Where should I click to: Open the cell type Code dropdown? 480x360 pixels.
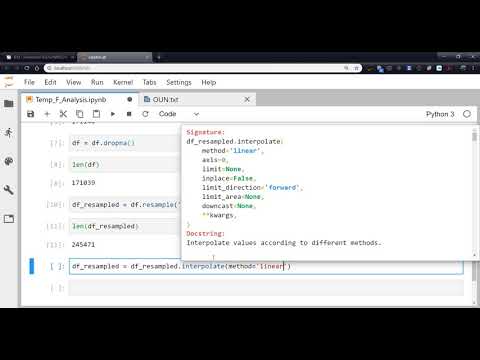point(179,114)
